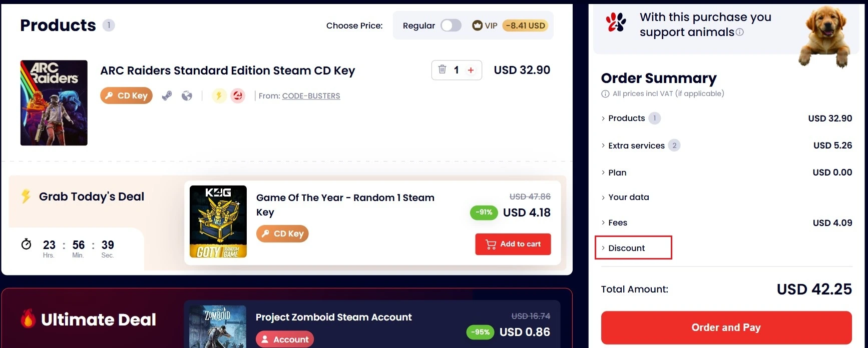Click info icon beside support animals
The height and width of the screenshot is (348, 868).
click(x=740, y=32)
